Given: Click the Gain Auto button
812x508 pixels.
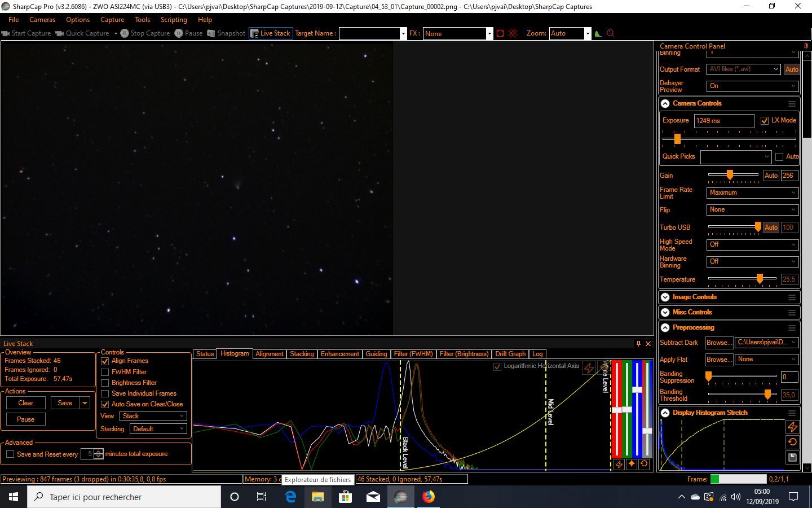Looking at the screenshot, I should coord(771,176).
